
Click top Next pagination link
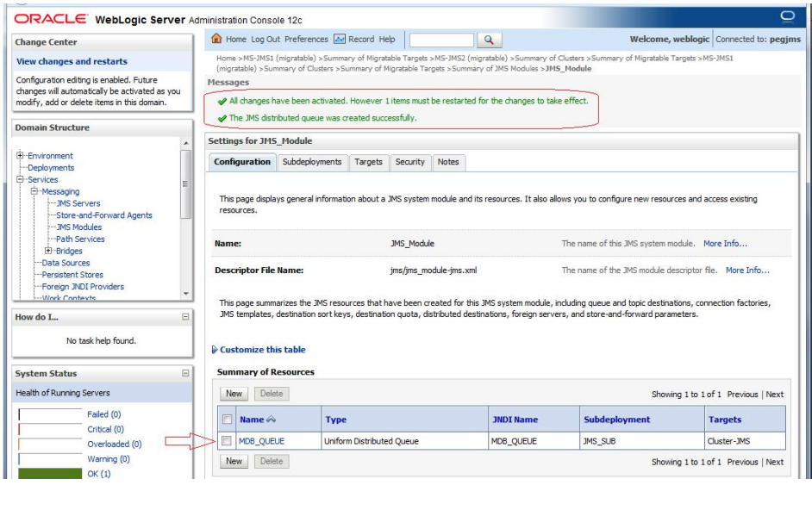pos(774,394)
